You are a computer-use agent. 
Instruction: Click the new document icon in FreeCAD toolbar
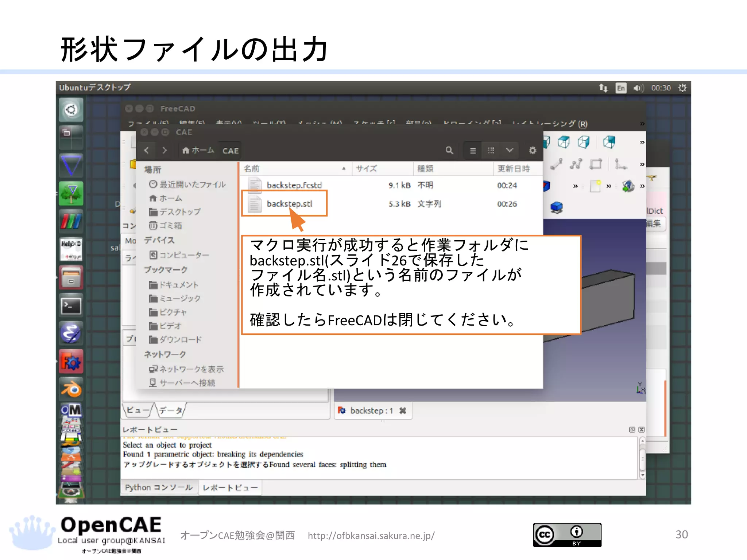596,186
